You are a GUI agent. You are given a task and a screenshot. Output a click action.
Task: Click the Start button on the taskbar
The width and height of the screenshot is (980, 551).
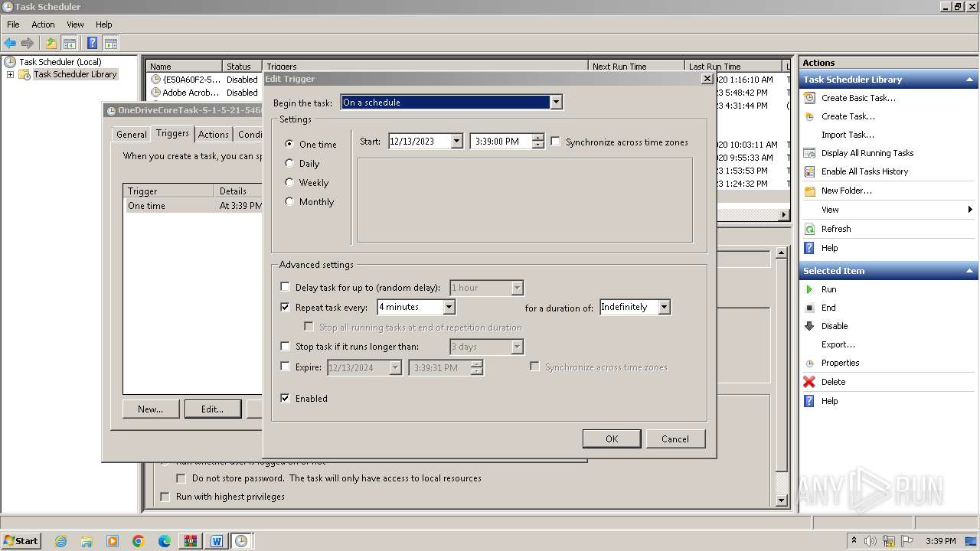point(21,540)
